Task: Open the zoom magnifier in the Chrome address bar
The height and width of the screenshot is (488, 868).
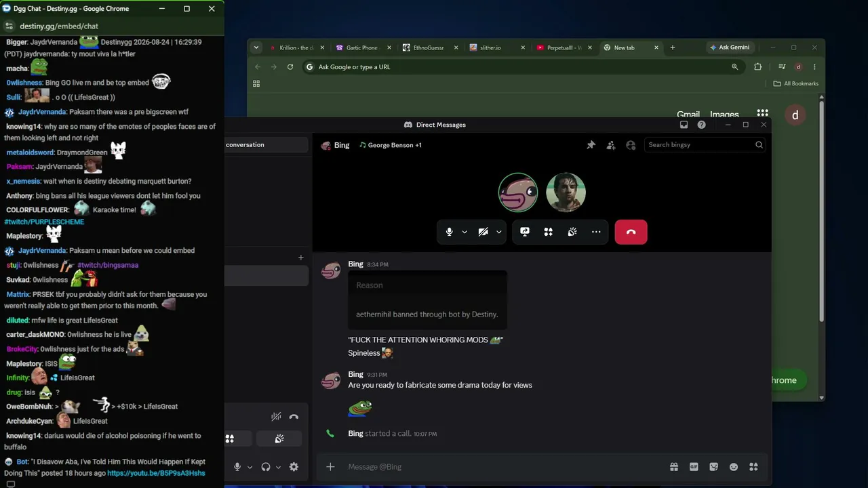Action: click(734, 67)
